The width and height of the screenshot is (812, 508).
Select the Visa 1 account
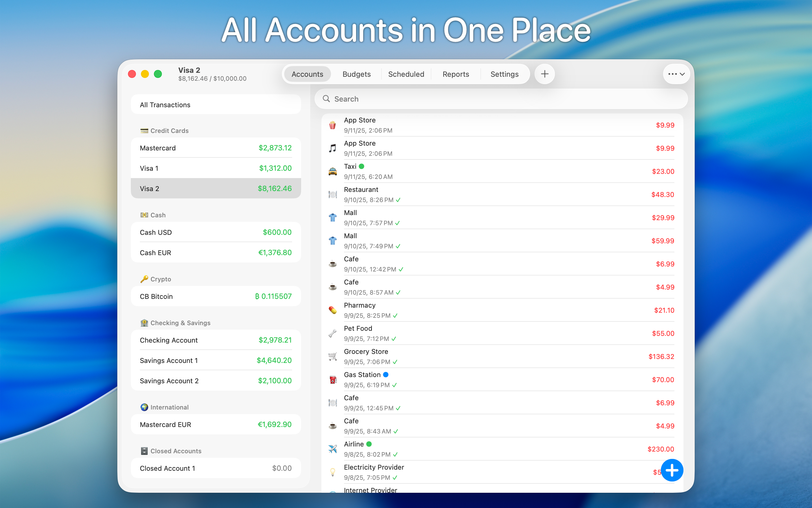(216, 168)
